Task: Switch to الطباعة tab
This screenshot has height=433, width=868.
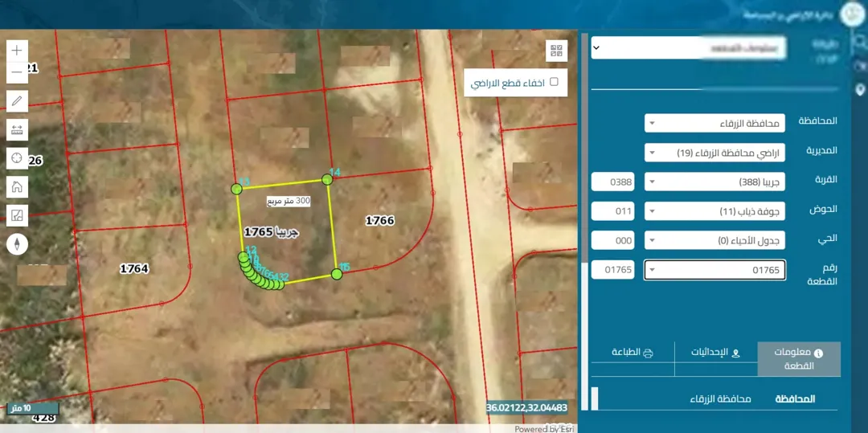Action: coord(633,352)
